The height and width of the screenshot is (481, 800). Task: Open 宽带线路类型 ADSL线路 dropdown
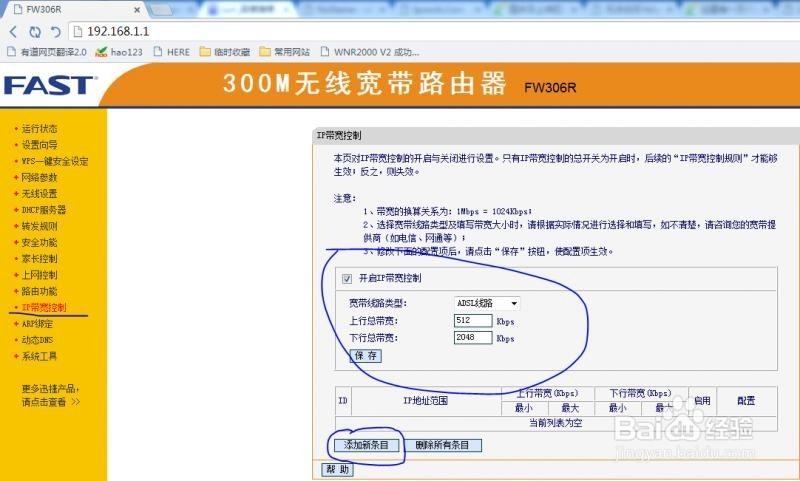(x=487, y=303)
